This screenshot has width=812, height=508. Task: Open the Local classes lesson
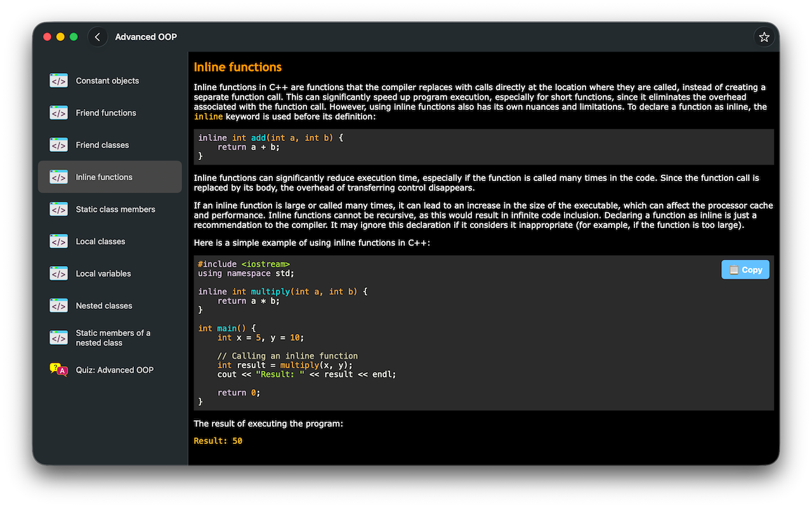110,241
